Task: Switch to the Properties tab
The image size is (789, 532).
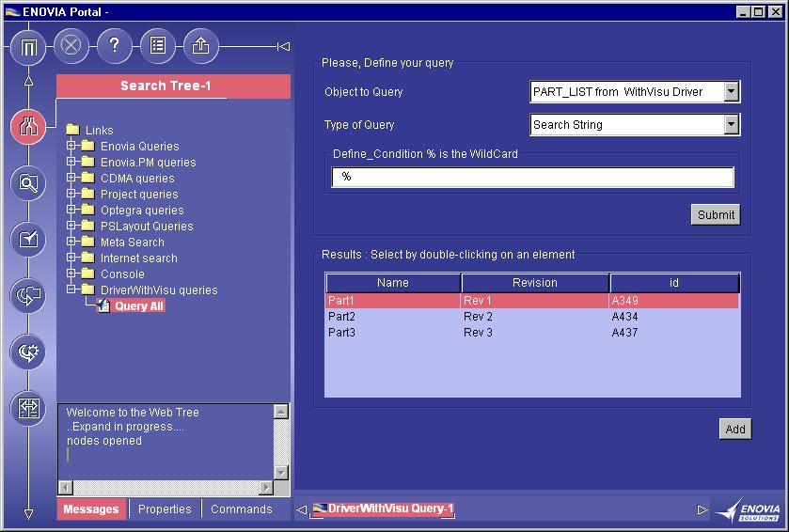Action: click(165, 509)
